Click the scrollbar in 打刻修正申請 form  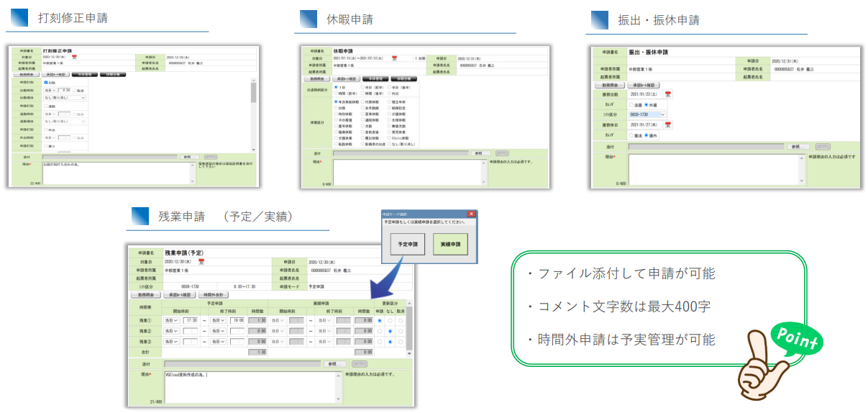(x=253, y=92)
